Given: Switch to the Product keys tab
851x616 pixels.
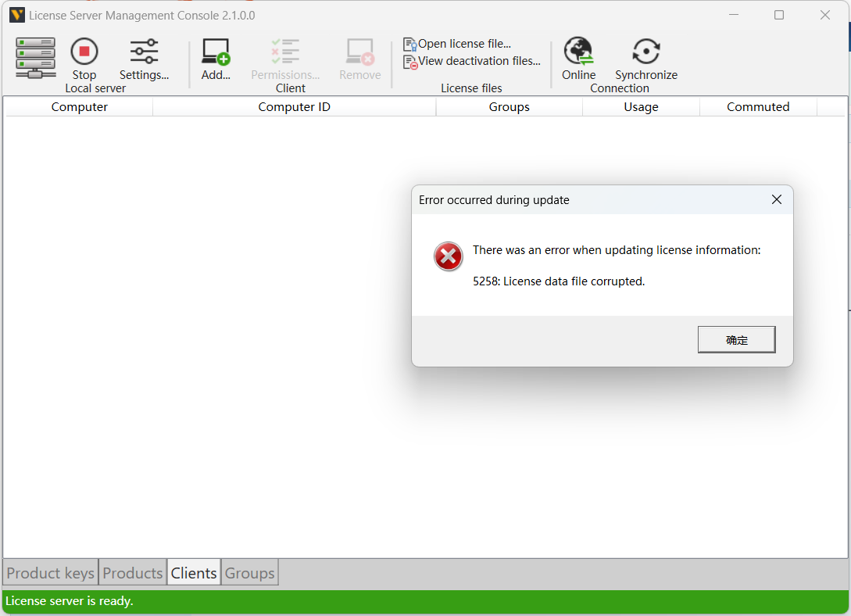Looking at the screenshot, I should click(x=51, y=573).
